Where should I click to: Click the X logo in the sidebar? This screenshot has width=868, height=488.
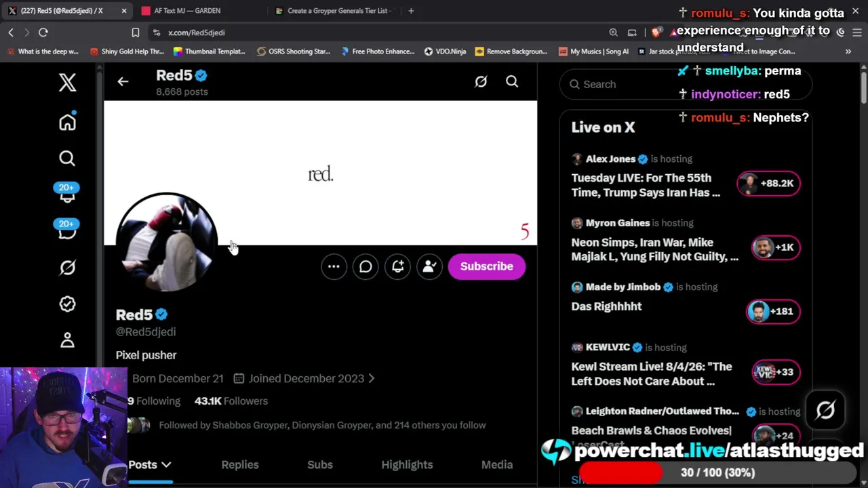coord(67,83)
